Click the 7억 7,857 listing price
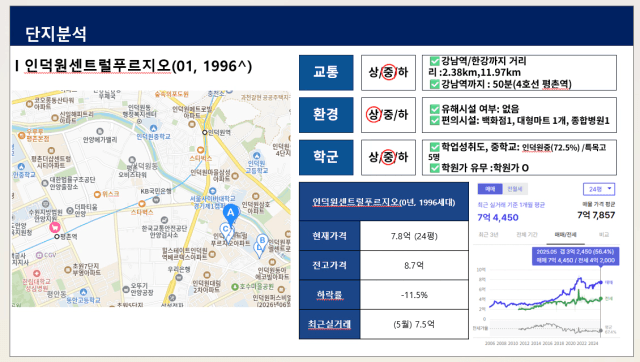Image resolution: width=640 pixels, height=362 pixels. pyautogui.click(x=596, y=215)
